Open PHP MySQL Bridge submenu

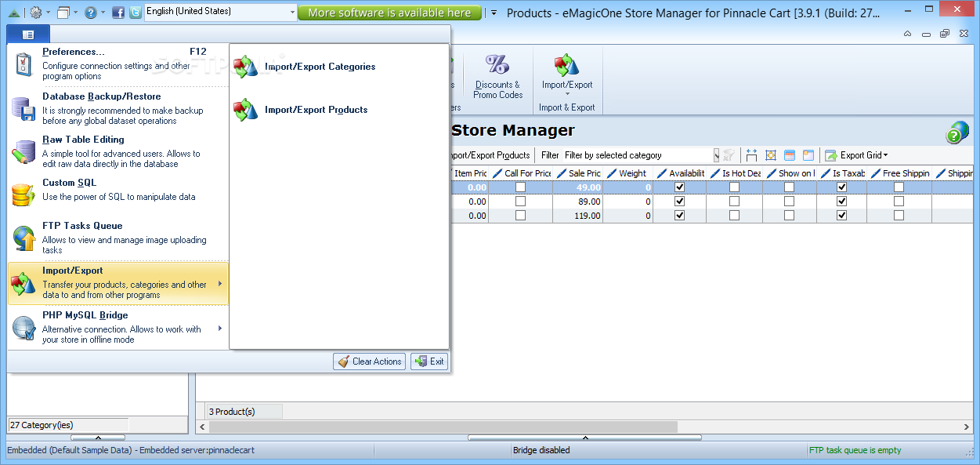[118, 328]
